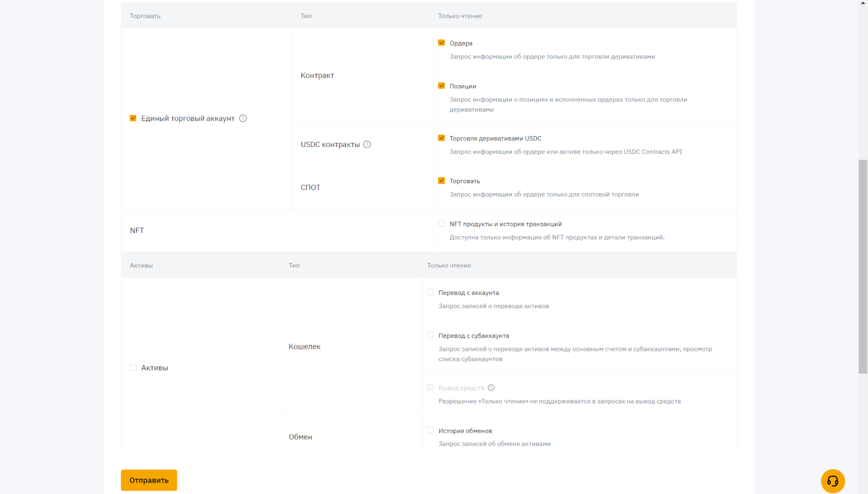This screenshot has width=868, height=494.
Task: Click the Контракт type label
Action: [x=317, y=75]
